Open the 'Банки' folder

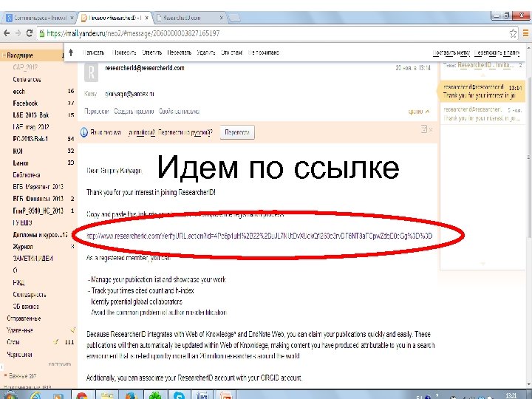coord(21,163)
